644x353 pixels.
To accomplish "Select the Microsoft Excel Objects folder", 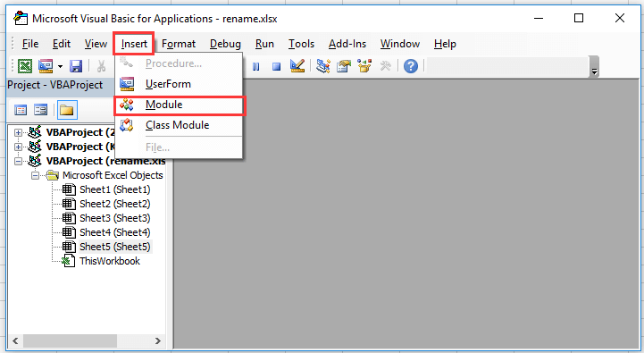I will (113, 175).
